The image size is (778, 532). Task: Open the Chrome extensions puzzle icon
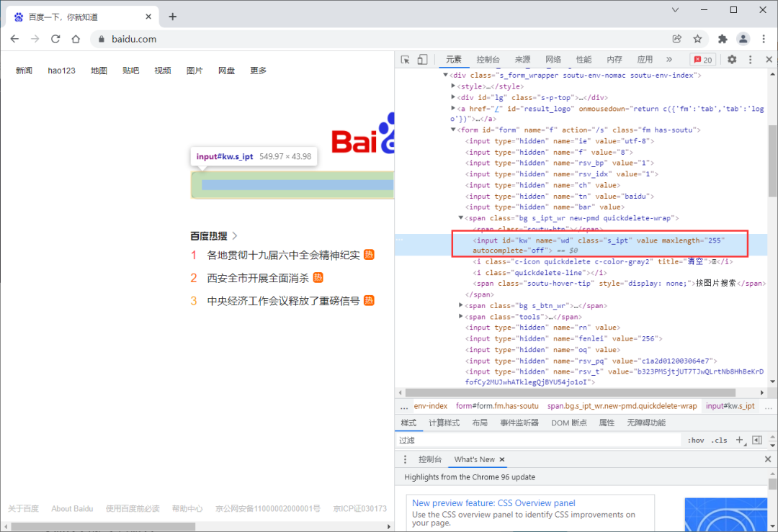click(723, 39)
